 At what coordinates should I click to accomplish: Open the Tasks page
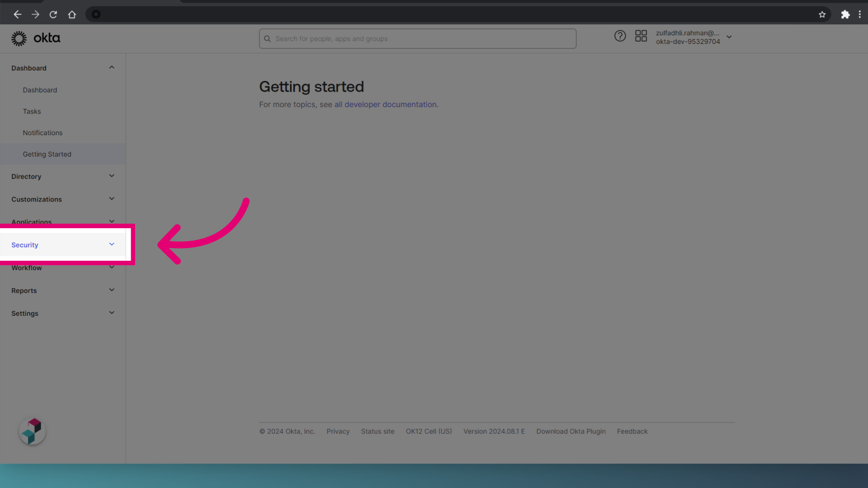(x=32, y=111)
